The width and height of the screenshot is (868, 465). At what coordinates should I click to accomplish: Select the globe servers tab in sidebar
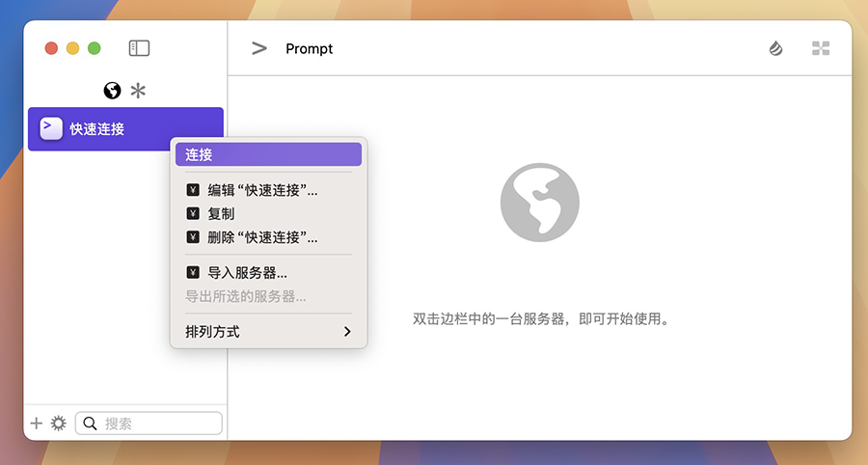pyautogui.click(x=113, y=91)
